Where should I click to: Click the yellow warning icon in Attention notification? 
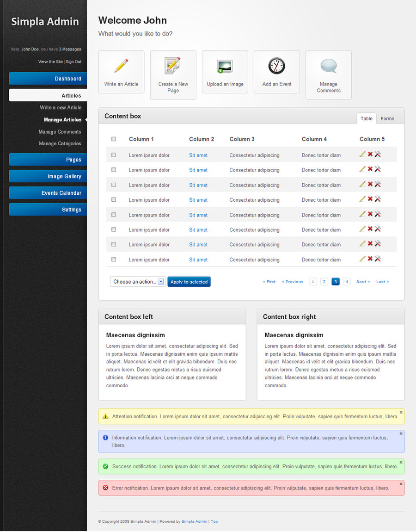click(105, 416)
